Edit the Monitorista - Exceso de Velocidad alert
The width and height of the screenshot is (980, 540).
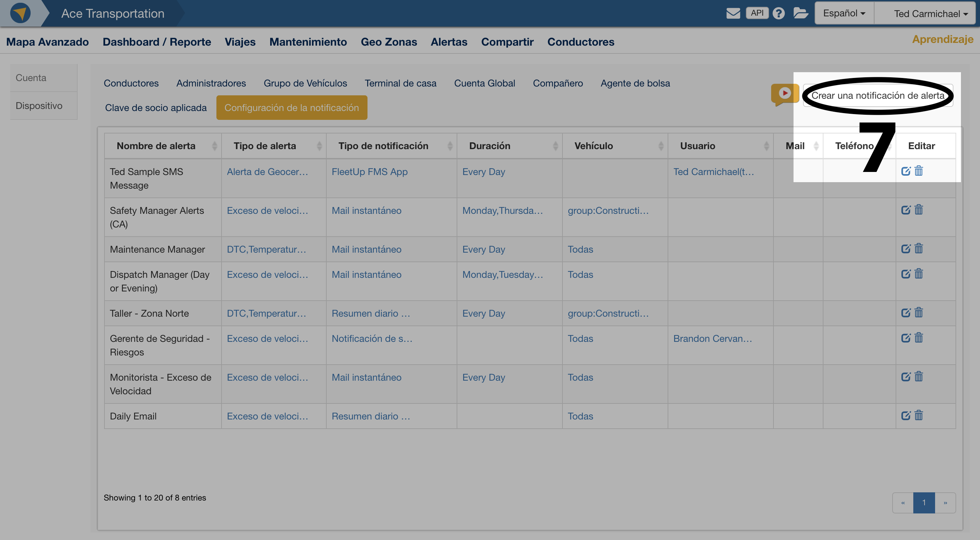pos(906,377)
